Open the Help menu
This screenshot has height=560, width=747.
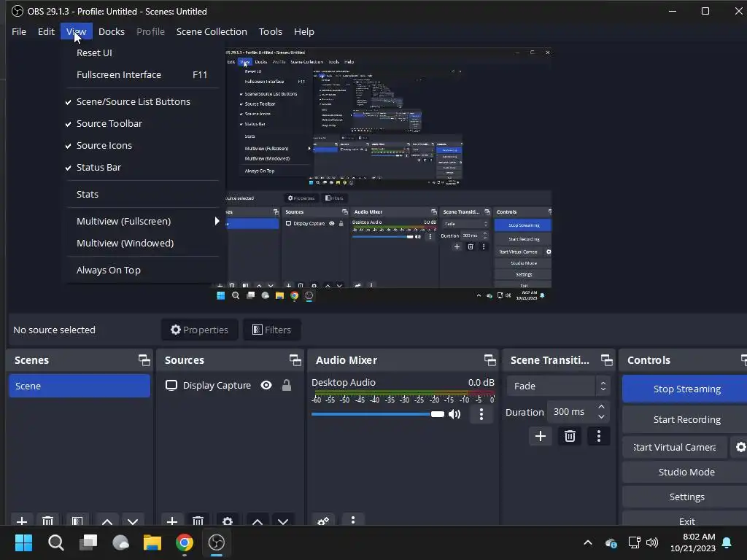[x=304, y=31]
